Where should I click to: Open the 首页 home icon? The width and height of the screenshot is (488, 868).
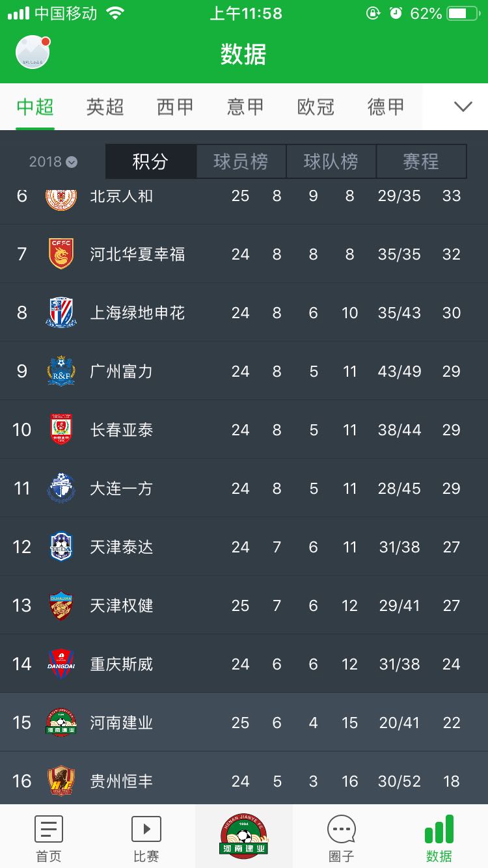pyautogui.click(x=49, y=829)
